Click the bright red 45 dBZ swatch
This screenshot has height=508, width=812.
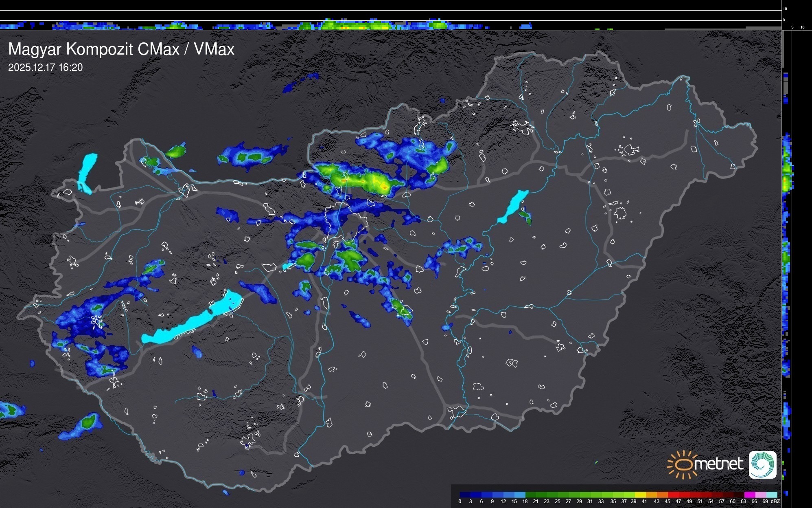(673, 495)
